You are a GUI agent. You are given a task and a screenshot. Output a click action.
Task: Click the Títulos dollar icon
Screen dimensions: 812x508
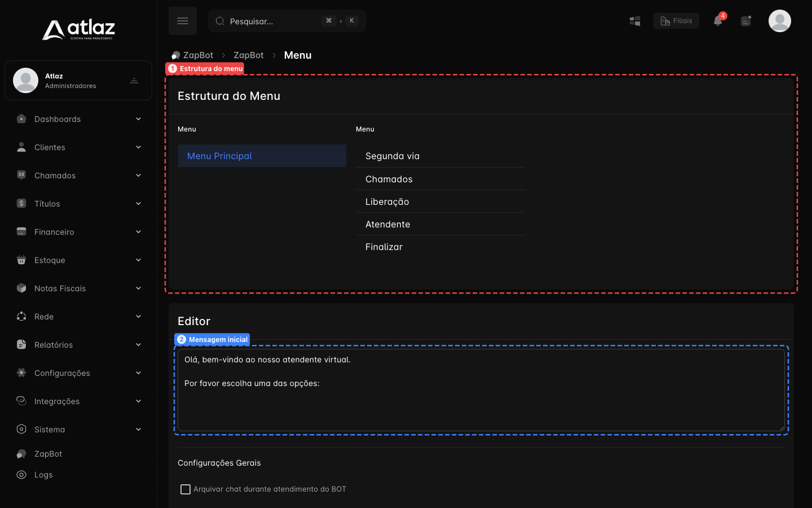tap(21, 203)
